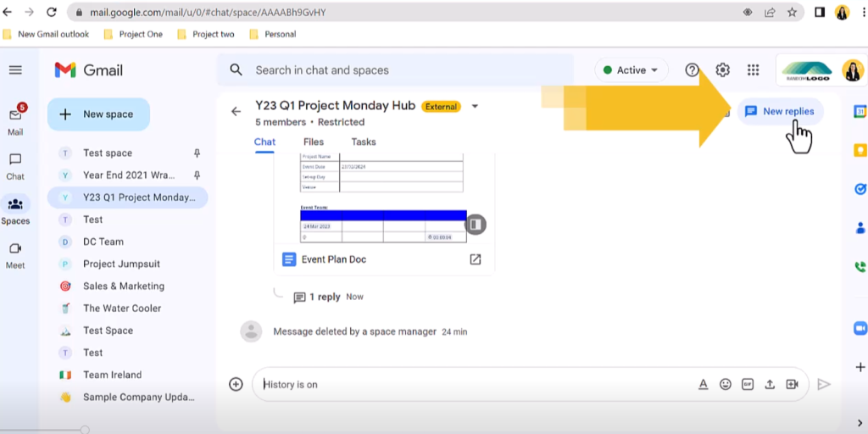Expand the space name dropdown arrow

click(475, 106)
